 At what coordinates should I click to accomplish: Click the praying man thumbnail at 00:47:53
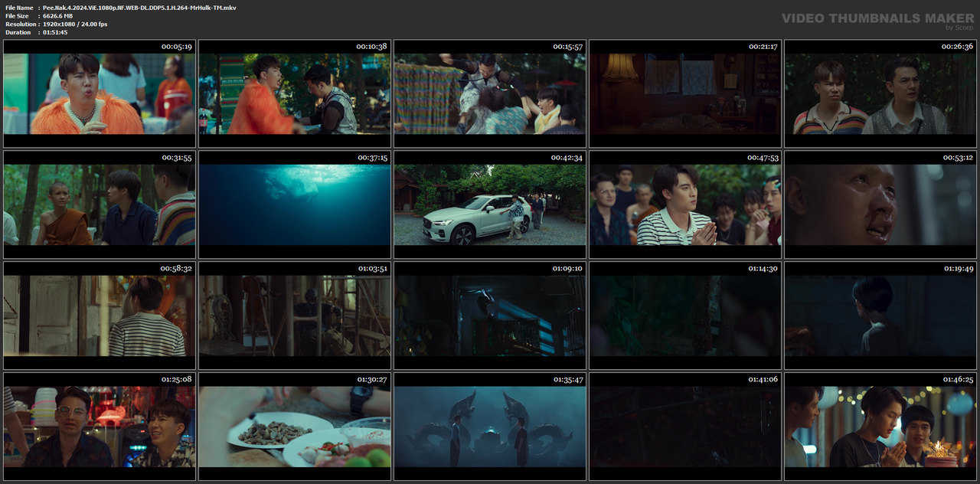click(685, 204)
